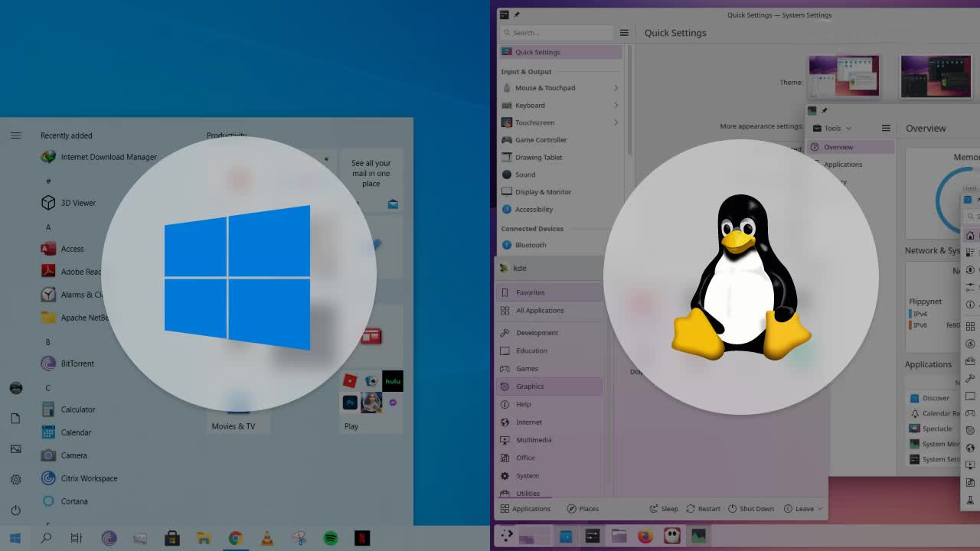Open Firefox from the KDE panel
Image resolution: width=980 pixels, height=551 pixels.
pos(645,536)
